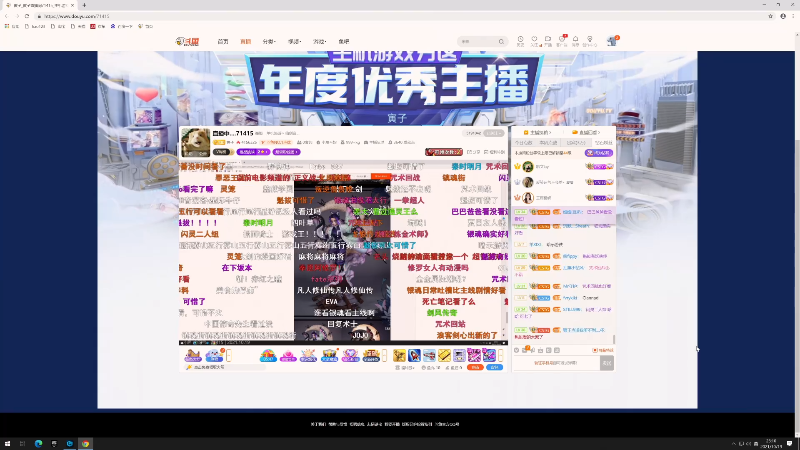Open the 消息 bell icon in the header
This screenshot has width=800, height=450.
[x=575, y=41]
